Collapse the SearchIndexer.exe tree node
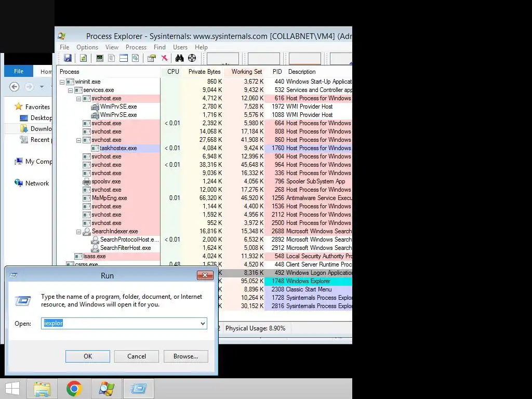Screen dimensions: 532x399 [79, 232]
